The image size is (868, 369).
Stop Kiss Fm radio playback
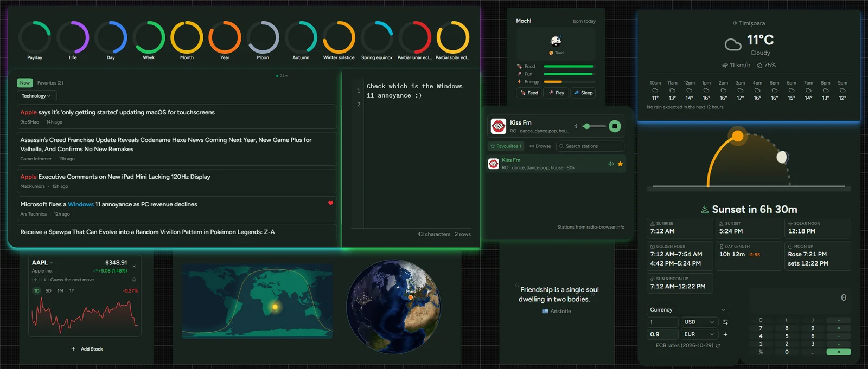click(615, 126)
